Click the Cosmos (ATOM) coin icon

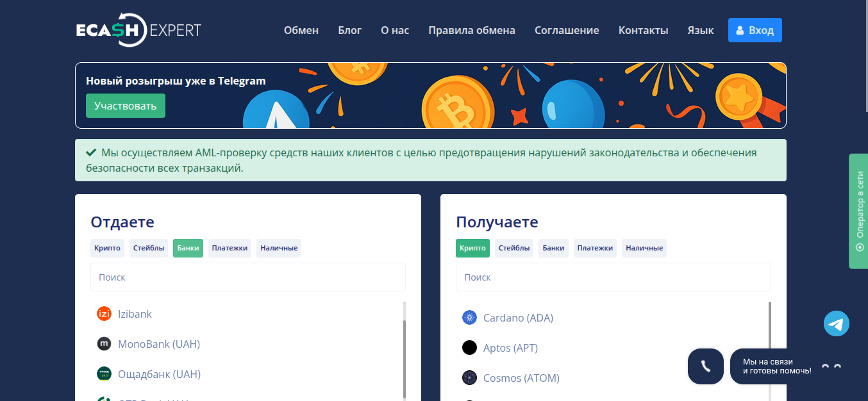470,378
